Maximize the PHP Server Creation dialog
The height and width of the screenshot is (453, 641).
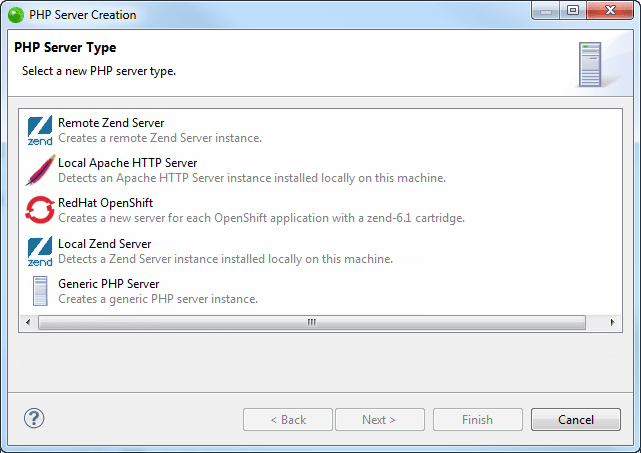pos(573,10)
